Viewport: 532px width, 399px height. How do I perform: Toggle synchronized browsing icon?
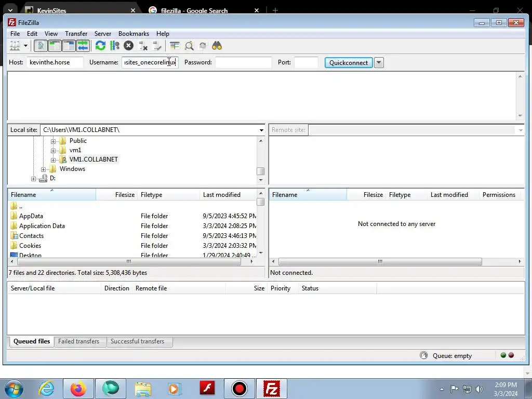point(203,46)
